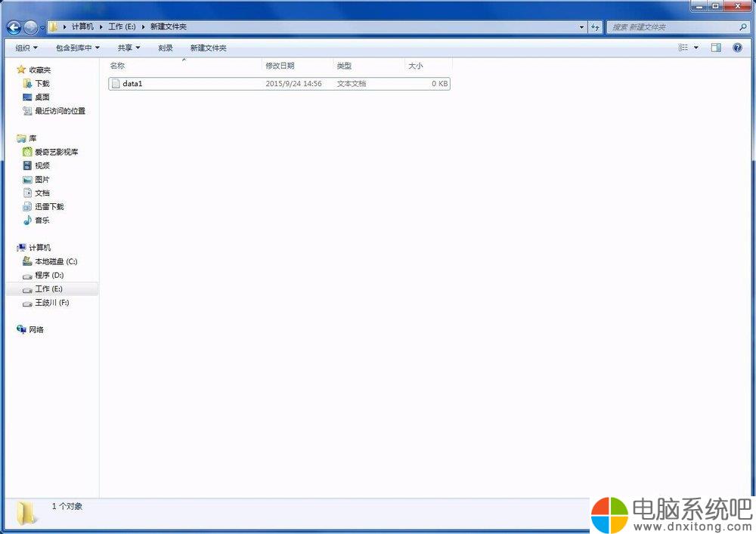Select 网络 in the navigation pane

[36, 330]
